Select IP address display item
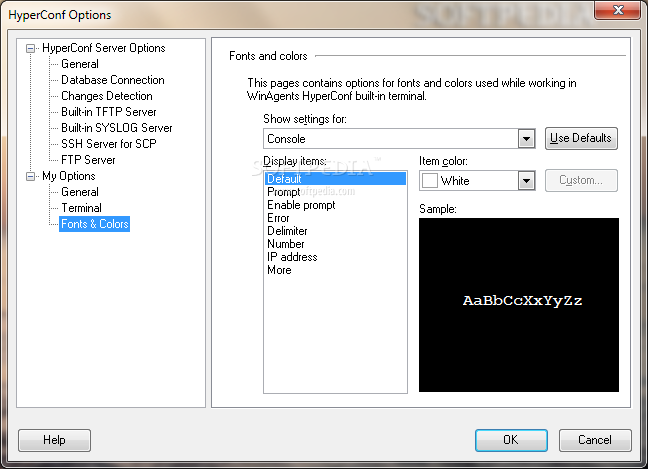648x469 pixels. click(335, 257)
